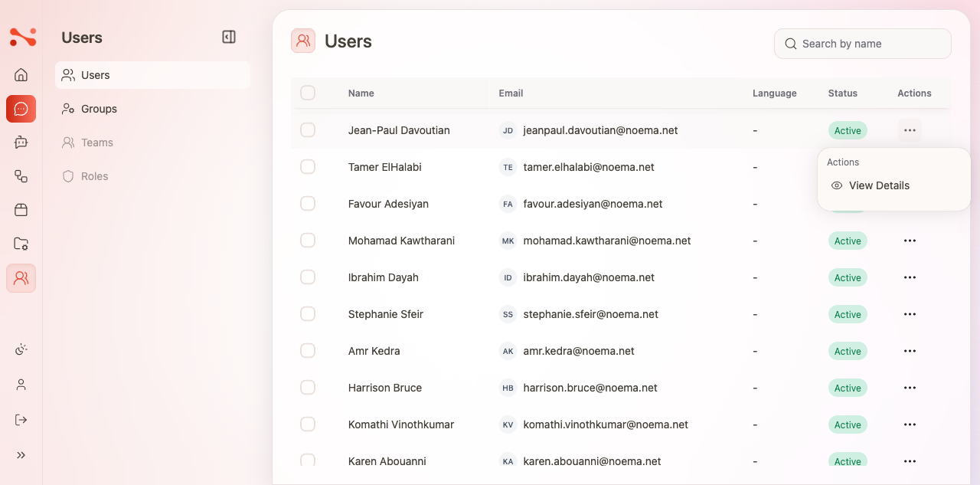Image resolution: width=980 pixels, height=485 pixels.
Task: Click the logout arrow icon
Action: tap(21, 420)
